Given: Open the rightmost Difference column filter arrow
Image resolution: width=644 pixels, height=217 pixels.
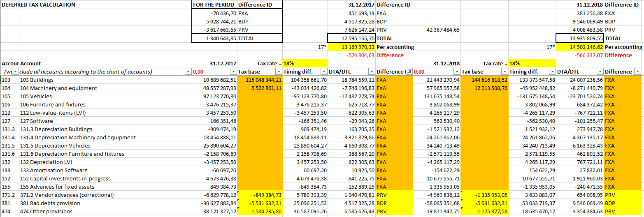Looking at the screenshot, I should [638, 72].
